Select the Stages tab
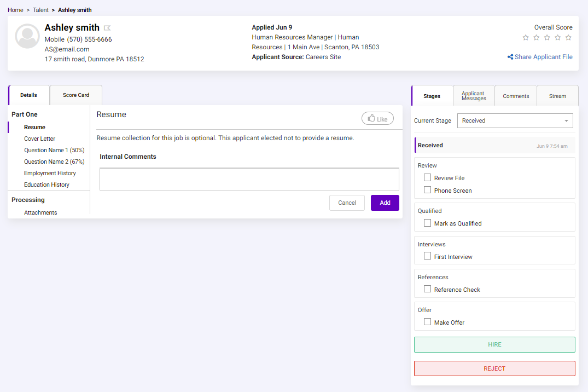The image size is (588, 392). click(x=432, y=96)
